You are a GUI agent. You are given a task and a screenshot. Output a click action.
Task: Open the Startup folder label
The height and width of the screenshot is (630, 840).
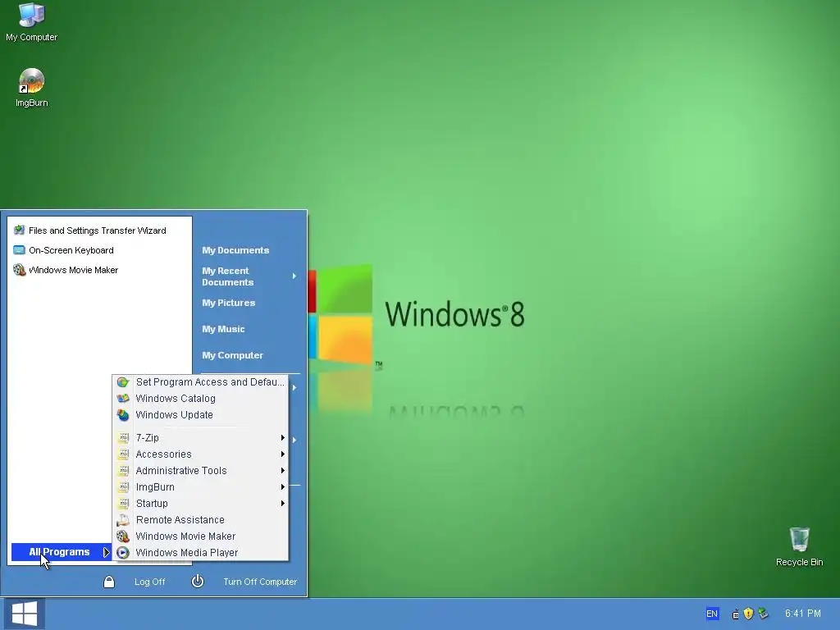[x=152, y=504]
